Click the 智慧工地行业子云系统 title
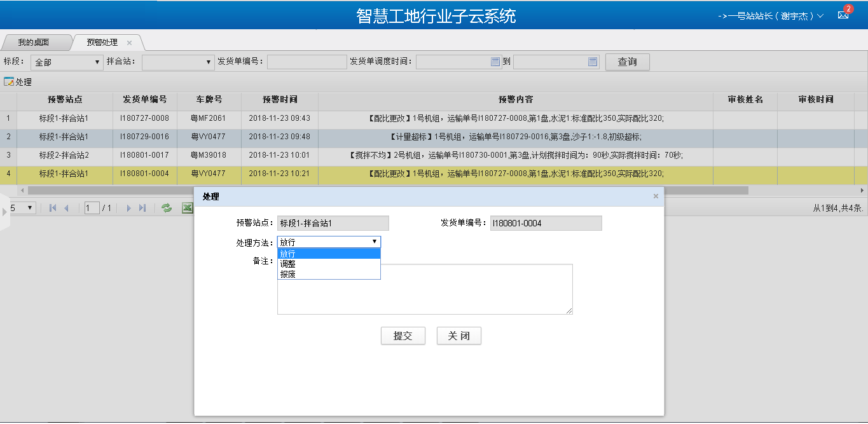The width and height of the screenshot is (868, 424). 436,16
